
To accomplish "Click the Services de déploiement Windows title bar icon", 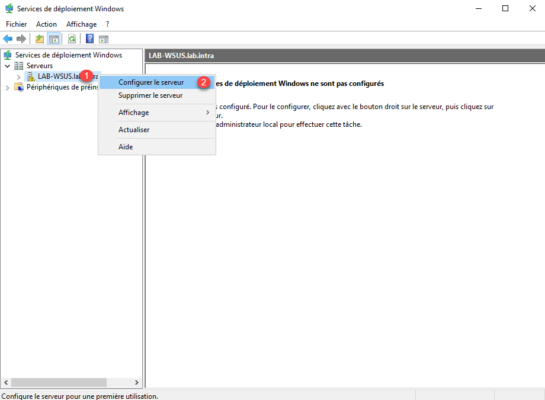I will pyautogui.click(x=9, y=8).
